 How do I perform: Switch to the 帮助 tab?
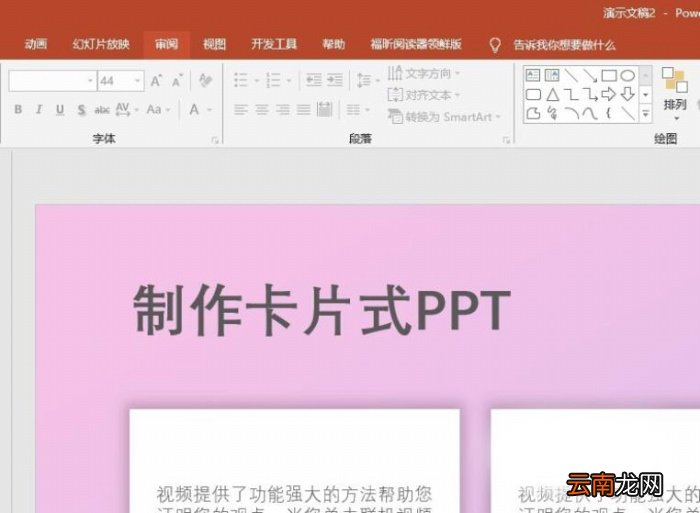[333, 44]
